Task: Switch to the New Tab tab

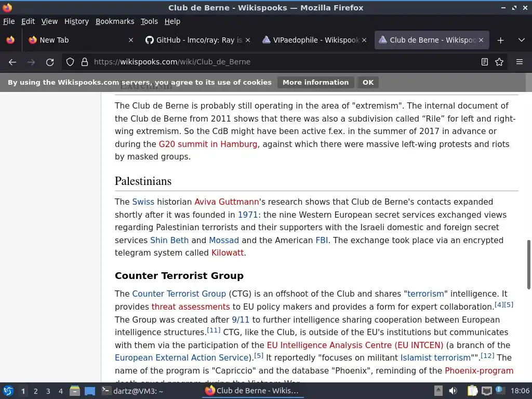Action: click(82, 40)
